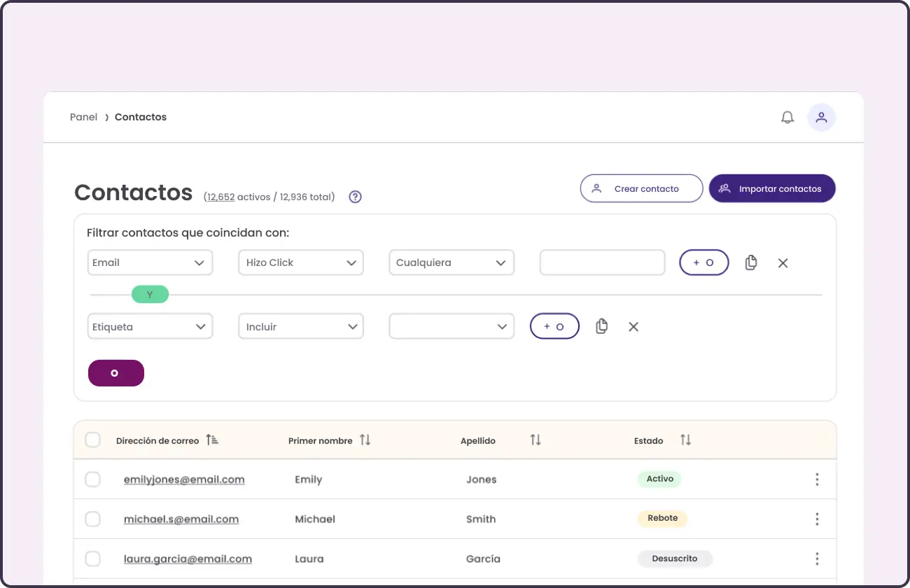Tick the checkbox for laura.garcia@email.com
This screenshot has height=588, width=910.
point(92,559)
